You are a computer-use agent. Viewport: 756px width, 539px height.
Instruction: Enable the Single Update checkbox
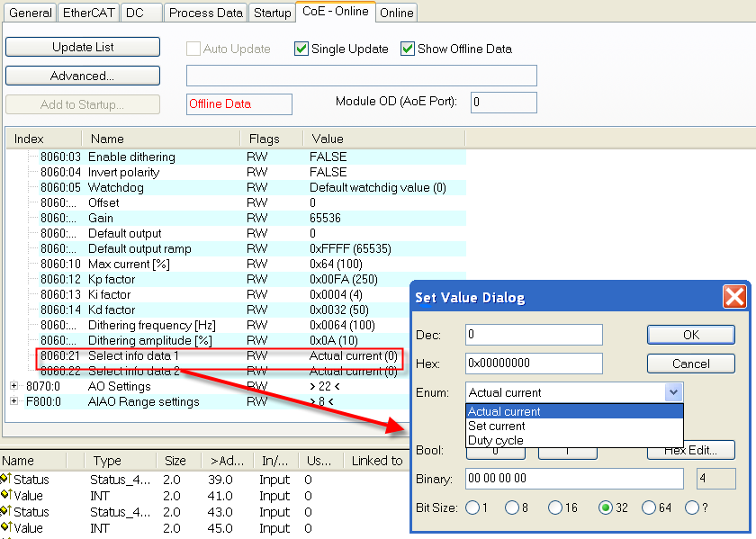[x=301, y=49]
